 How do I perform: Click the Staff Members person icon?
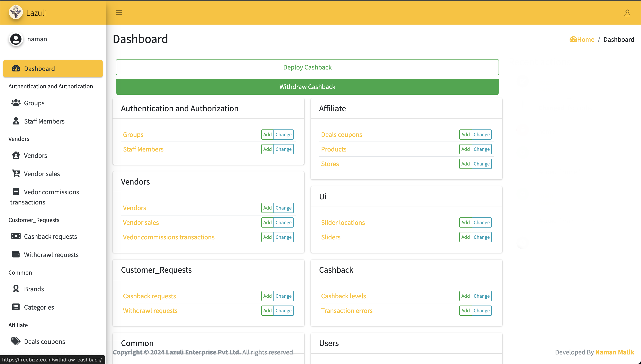coord(16,121)
